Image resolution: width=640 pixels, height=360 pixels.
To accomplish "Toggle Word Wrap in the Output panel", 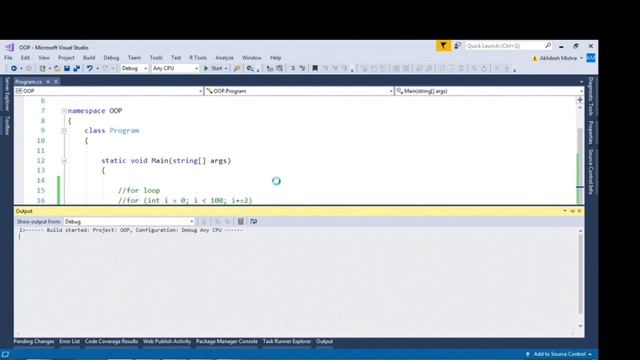I will [x=253, y=222].
